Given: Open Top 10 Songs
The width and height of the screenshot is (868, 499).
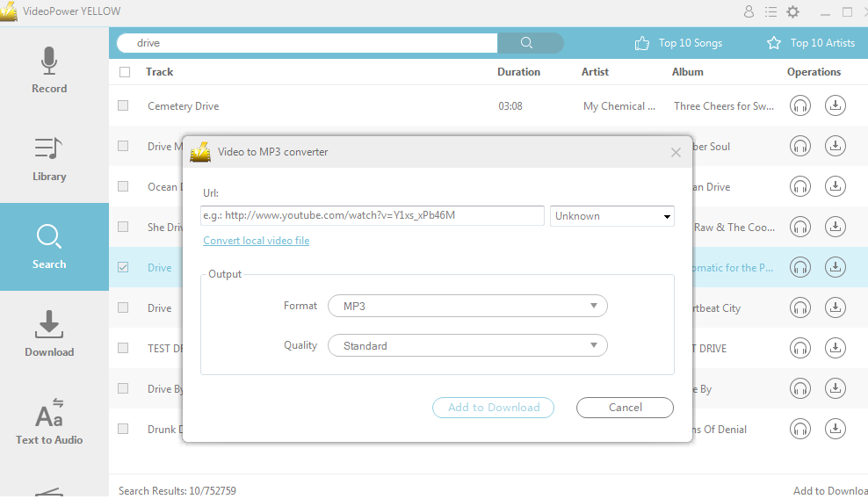Looking at the screenshot, I should point(679,43).
